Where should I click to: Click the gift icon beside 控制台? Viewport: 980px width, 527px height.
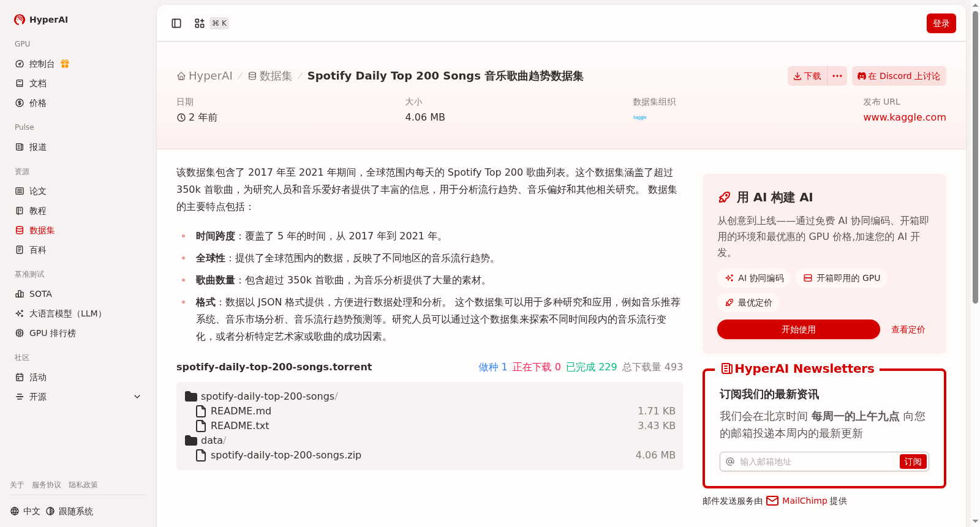pos(65,64)
